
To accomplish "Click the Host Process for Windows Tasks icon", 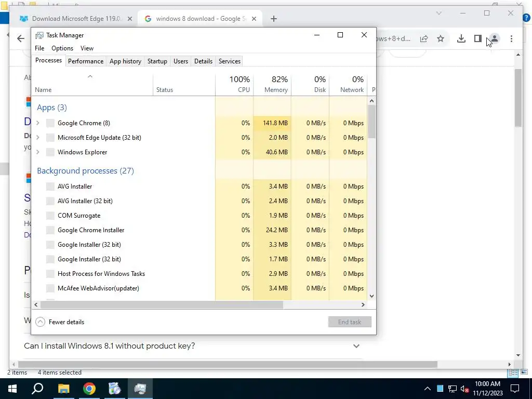I will click(50, 274).
